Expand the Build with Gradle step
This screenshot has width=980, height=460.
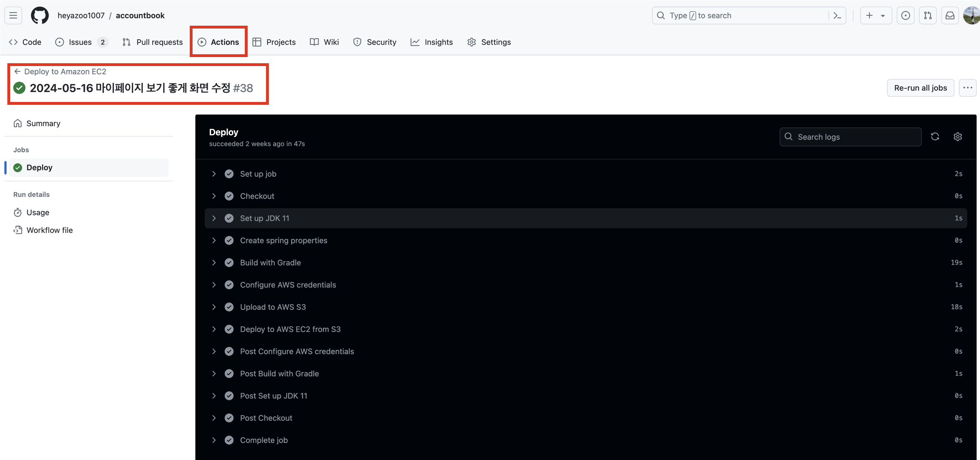pos(214,263)
